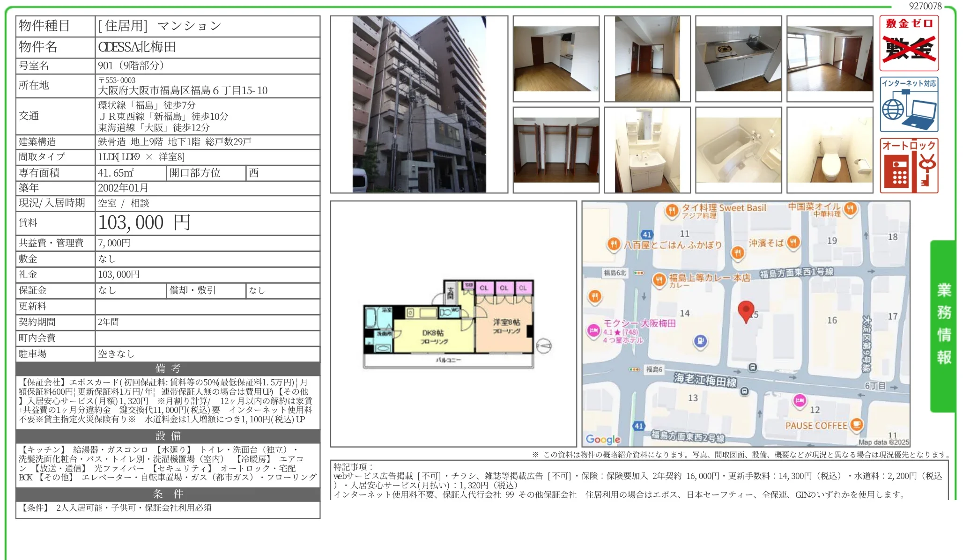The height and width of the screenshot is (560, 963).
Task: Click the 敷金ゼロ badge icon
Action: 909,43
